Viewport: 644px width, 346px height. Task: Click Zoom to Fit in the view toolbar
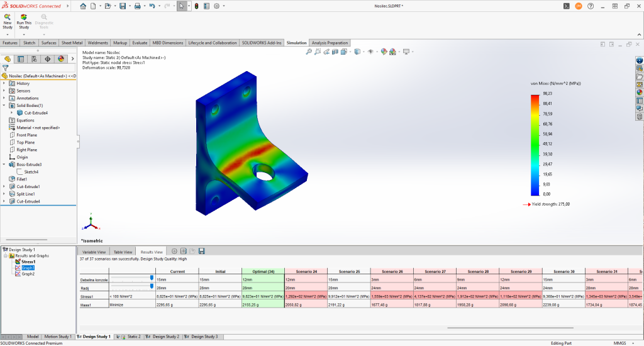tap(308, 52)
